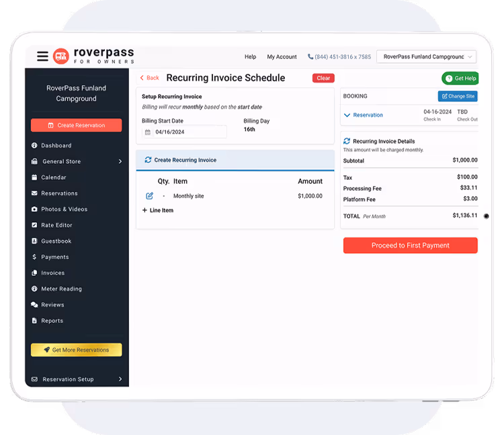The image size is (504, 435).
Task: Click the Processing Fee $33.11 value
Action: pyautogui.click(x=468, y=187)
